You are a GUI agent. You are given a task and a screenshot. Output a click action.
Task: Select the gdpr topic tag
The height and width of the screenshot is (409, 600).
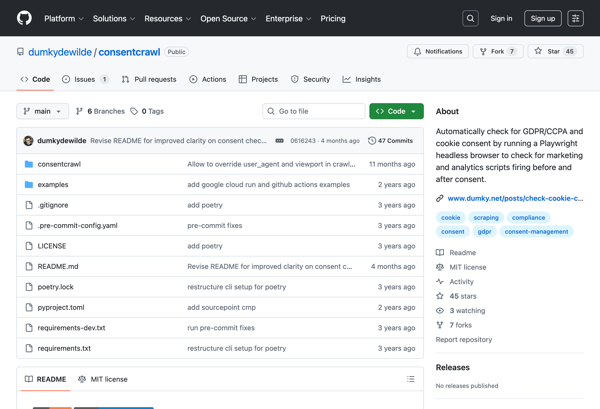(484, 231)
